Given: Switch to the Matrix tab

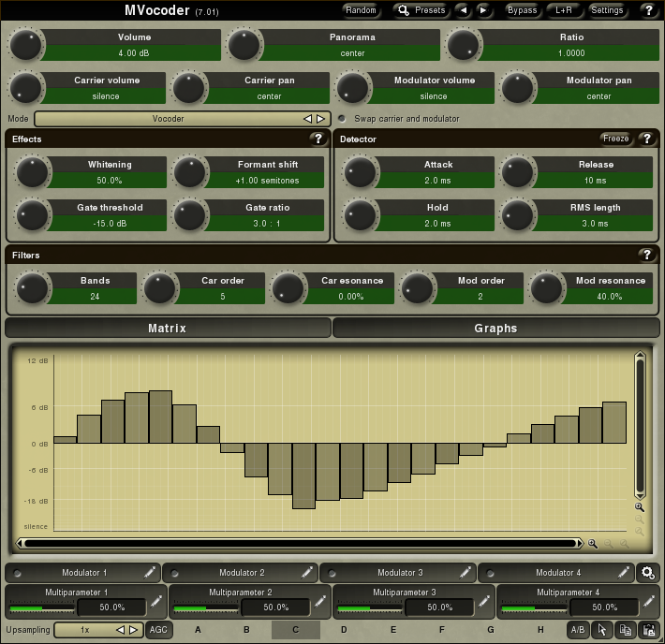Looking at the screenshot, I should (x=168, y=329).
